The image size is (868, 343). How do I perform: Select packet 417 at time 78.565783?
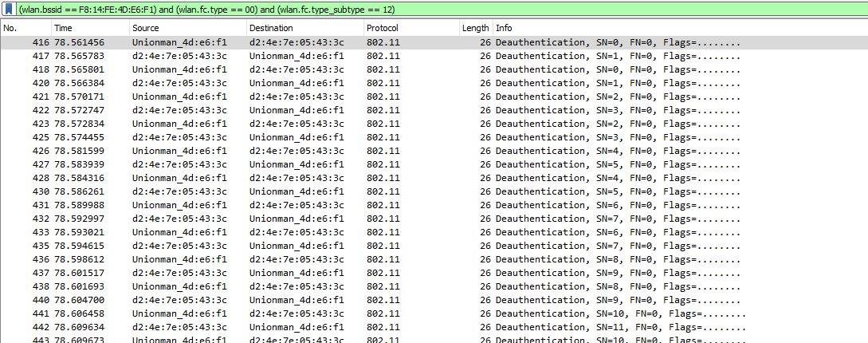434,56
